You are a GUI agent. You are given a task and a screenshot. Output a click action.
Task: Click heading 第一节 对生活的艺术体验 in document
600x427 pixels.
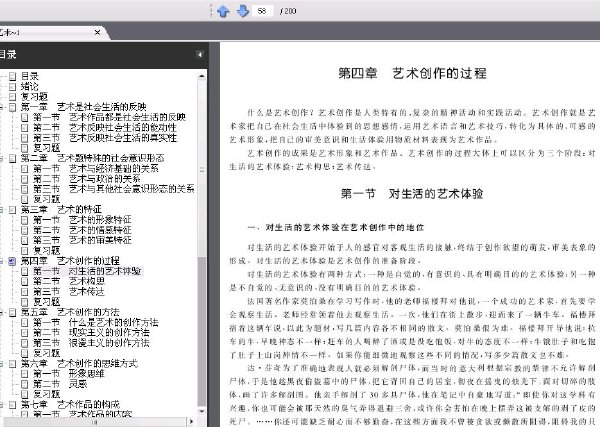[x=412, y=194]
